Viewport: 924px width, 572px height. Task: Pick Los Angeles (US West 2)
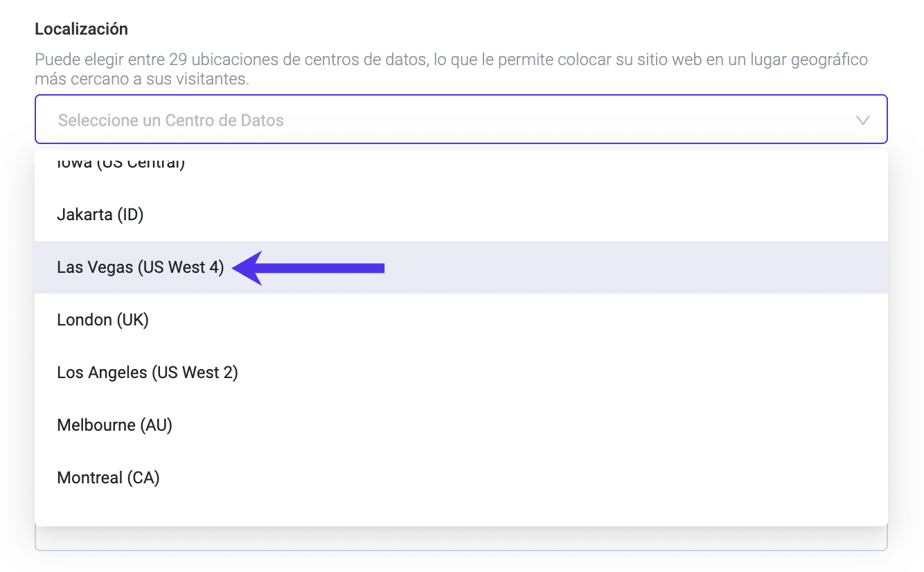point(147,373)
